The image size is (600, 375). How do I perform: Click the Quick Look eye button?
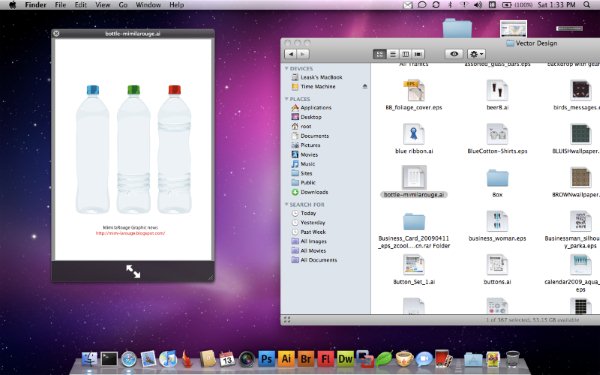(x=454, y=54)
